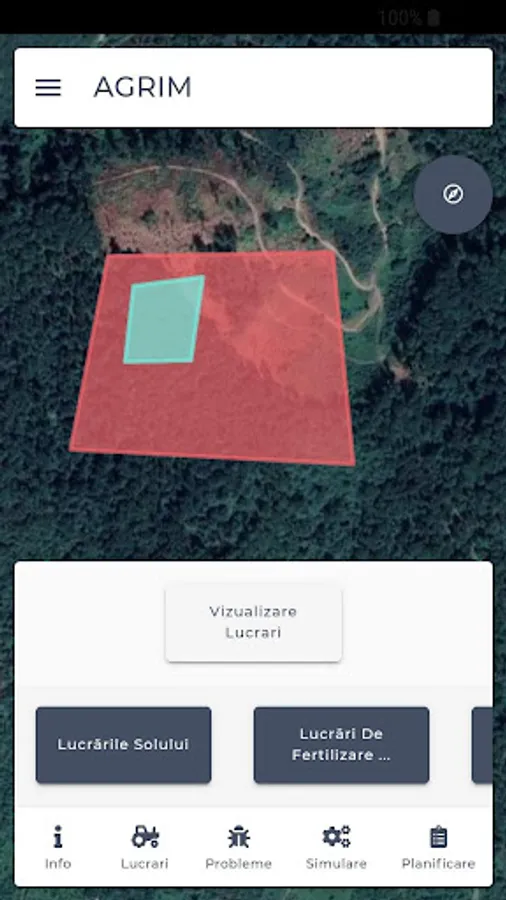The width and height of the screenshot is (506, 900).
Task: Tap the Probleme tab label
Action: (x=238, y=863)
